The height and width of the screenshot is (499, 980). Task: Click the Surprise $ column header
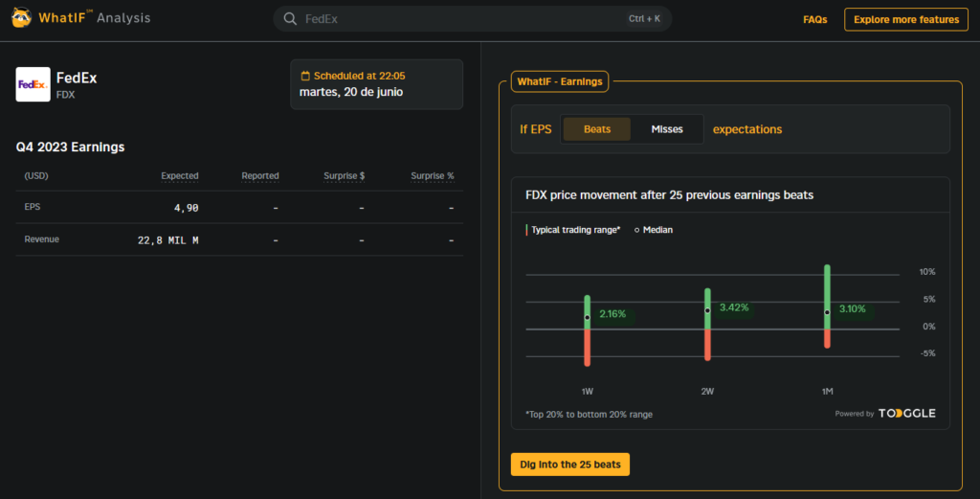[x=344, y=175]
